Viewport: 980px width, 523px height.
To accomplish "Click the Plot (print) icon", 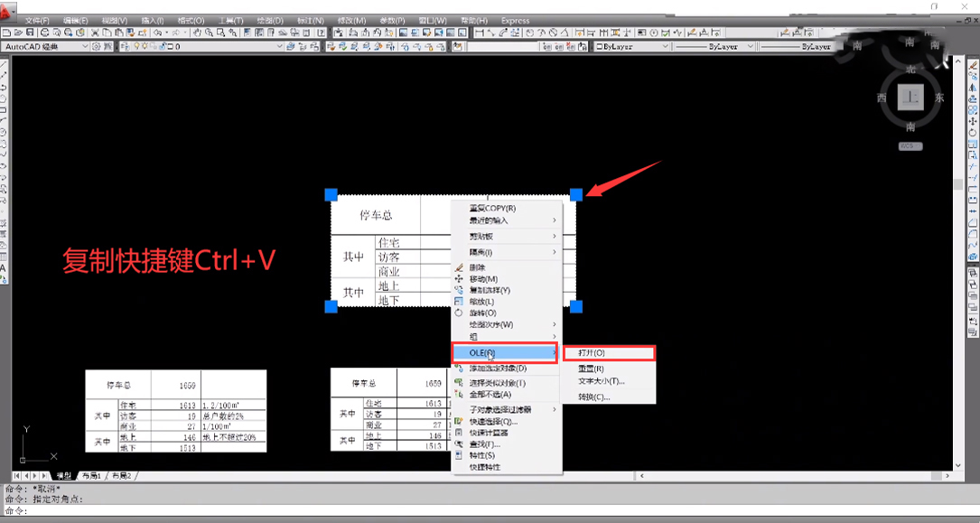I will (x=45, y=33).
